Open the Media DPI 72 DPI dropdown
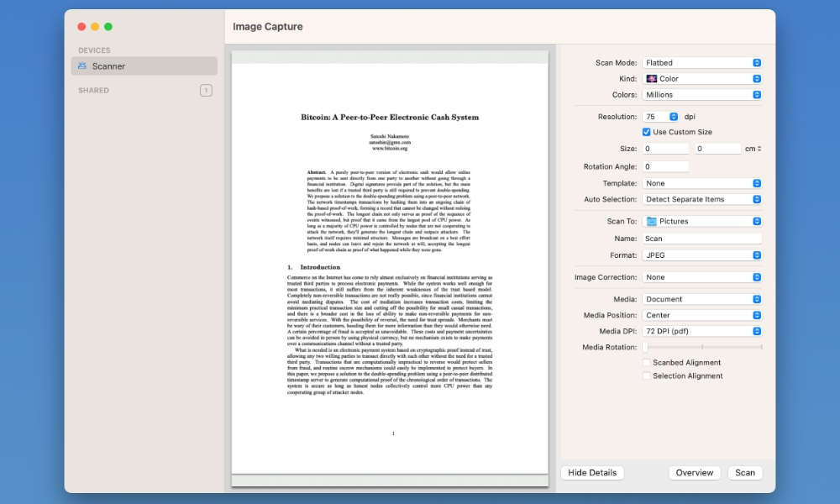840x504 pixels. pos(701,332)
